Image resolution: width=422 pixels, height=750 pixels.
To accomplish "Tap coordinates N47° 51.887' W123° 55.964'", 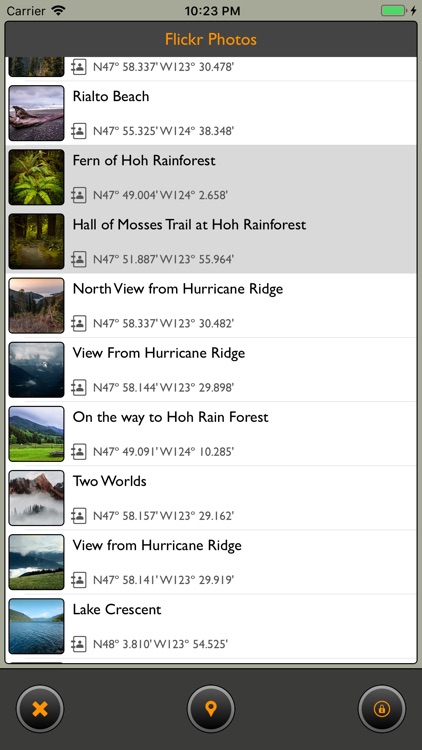I will point(163,259).
